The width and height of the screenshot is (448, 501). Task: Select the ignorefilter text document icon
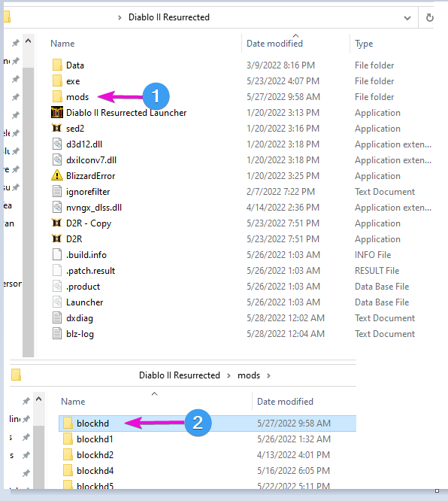(x=57, y=191)
